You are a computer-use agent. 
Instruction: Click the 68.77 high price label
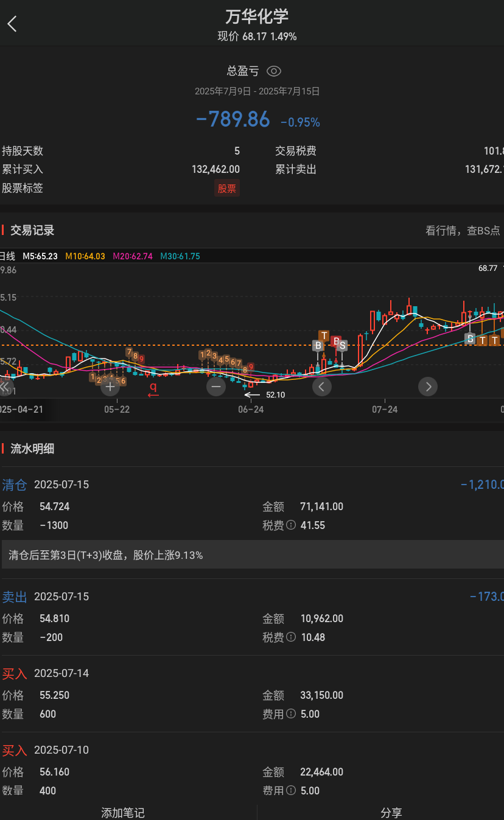click(x=488, y=268)
